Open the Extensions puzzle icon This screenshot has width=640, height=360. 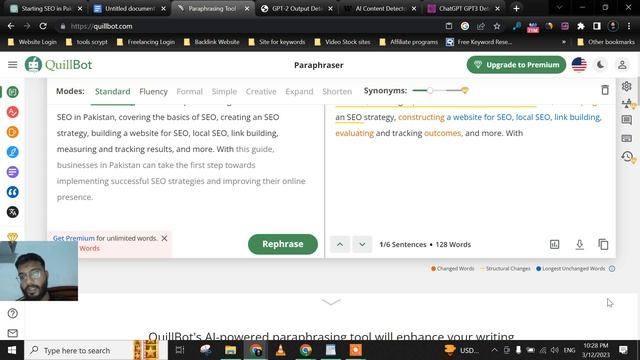click(x=580, y=26)
